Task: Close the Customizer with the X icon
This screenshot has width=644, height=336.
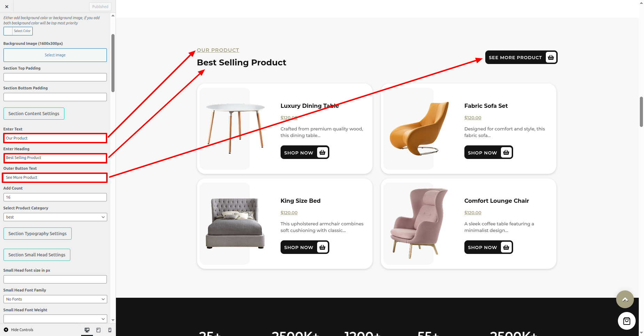Action: (x=7, y=7)
